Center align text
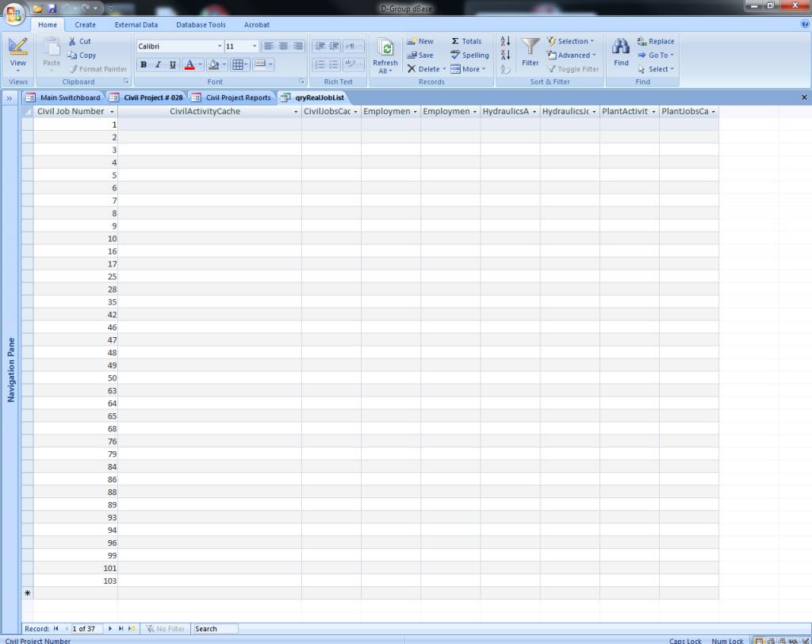The width and height of the screenshot is (812, 644). [x=283, y=46]
